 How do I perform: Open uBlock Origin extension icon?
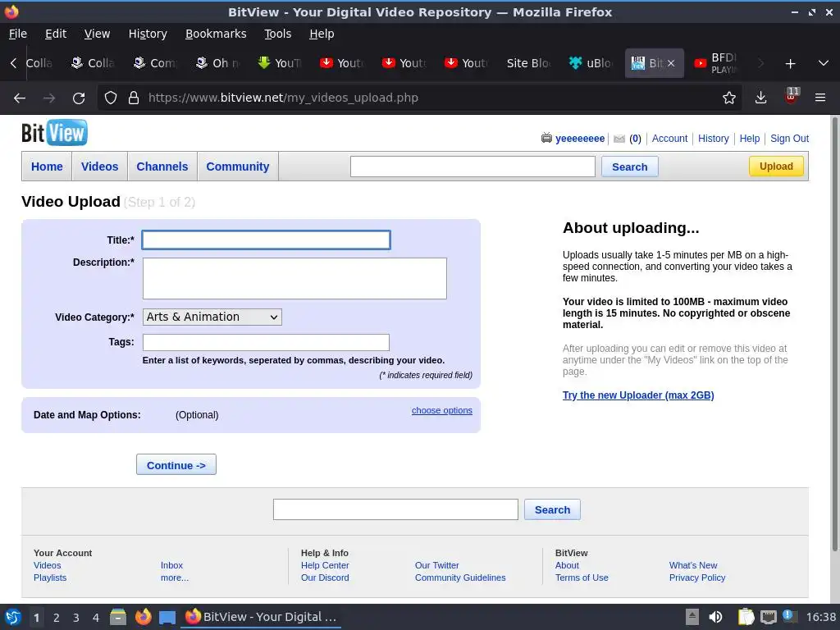pyautogui.click(x=792, y=97)
